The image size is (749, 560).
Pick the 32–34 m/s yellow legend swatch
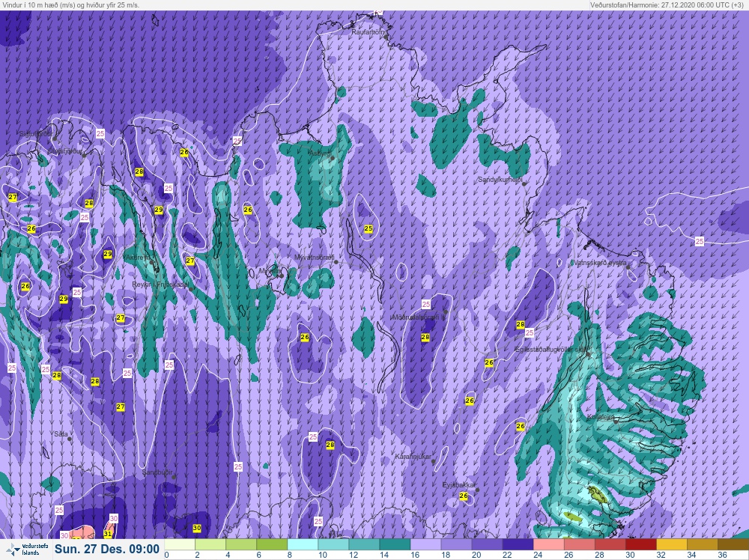[x=672, y=545]
